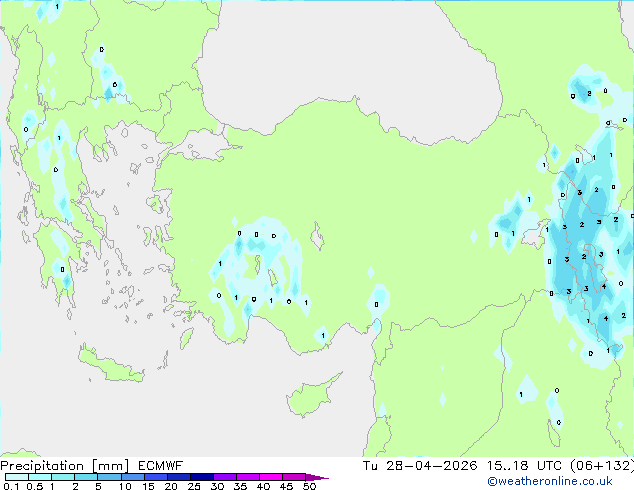Viewport: 634px width, 490px height.
Task: Select the 20–25 mm legend color swatch
Action: click(178, 477)
